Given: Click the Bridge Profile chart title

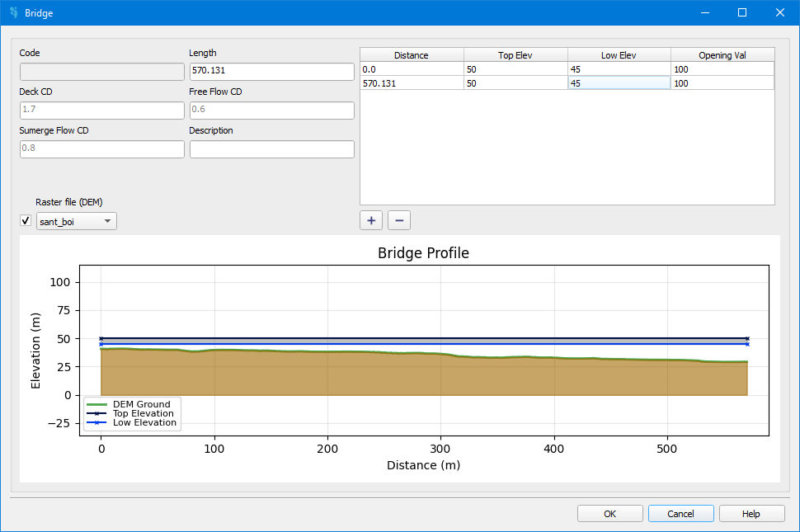Looking at the screenshot, I should click(x=423, y=253).
